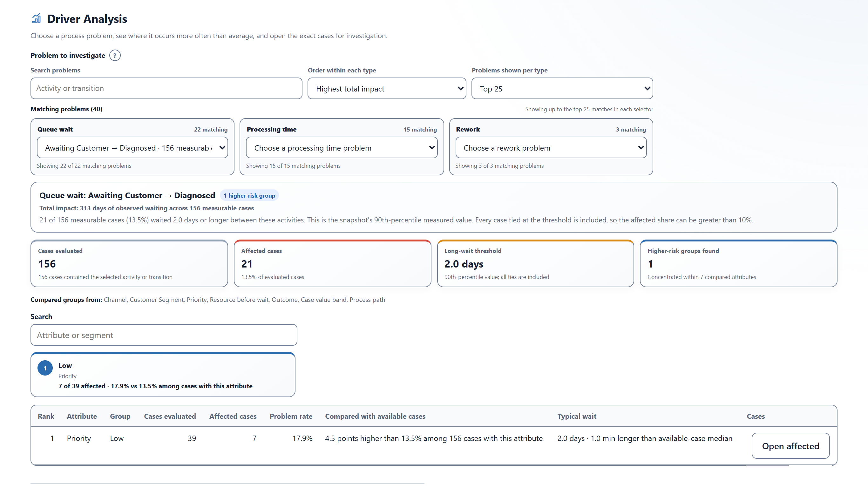Open the Order within each type dropdown
This screenshot has width=868, height=488.
(x=386, y=88)
